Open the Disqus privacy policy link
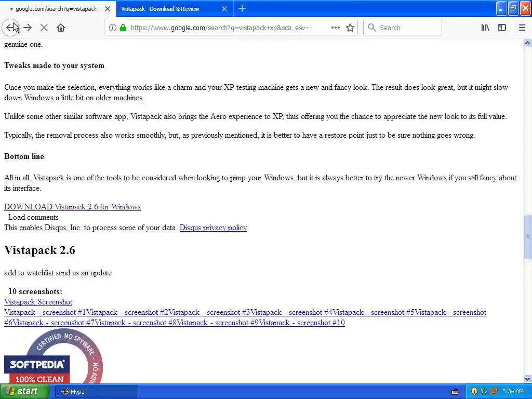Viewport: 532px width, 399px height. [213, 228]
